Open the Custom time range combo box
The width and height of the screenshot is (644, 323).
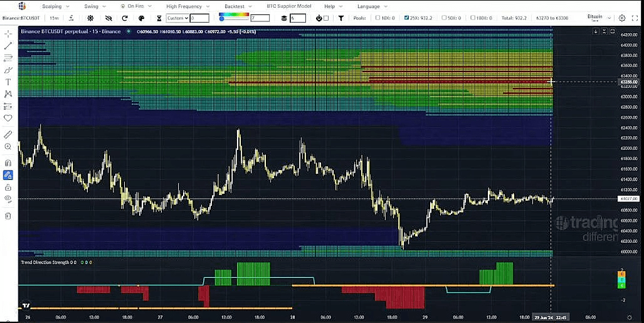tap(177, 18)
